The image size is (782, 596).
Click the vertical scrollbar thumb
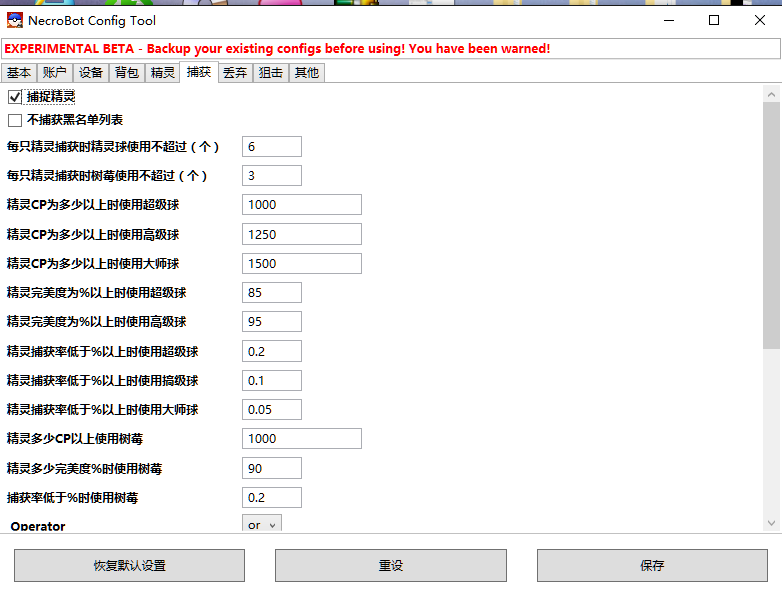(772, 225)
